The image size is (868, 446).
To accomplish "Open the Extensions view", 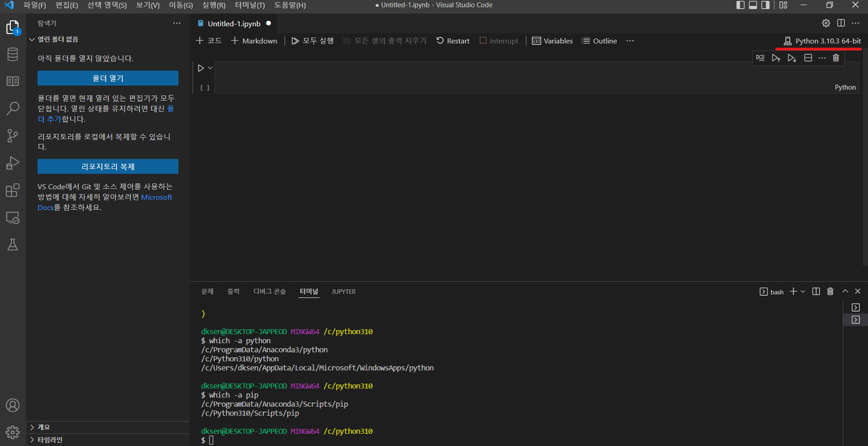I will point(13,190).
